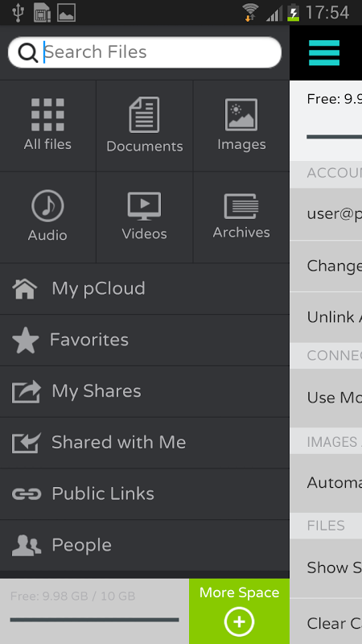Open the Documents category icon
The width and height of the screenshot is (362, 644).
point(144,114)
